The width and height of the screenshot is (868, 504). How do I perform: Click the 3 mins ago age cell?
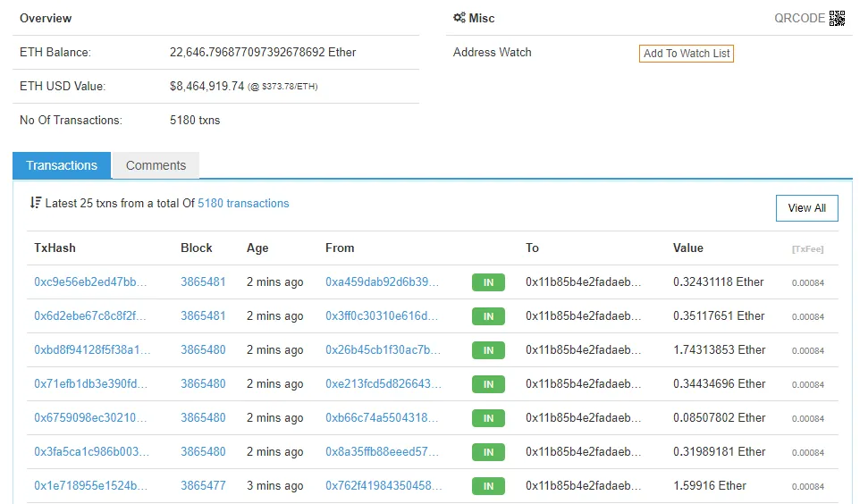coord(274,485)
